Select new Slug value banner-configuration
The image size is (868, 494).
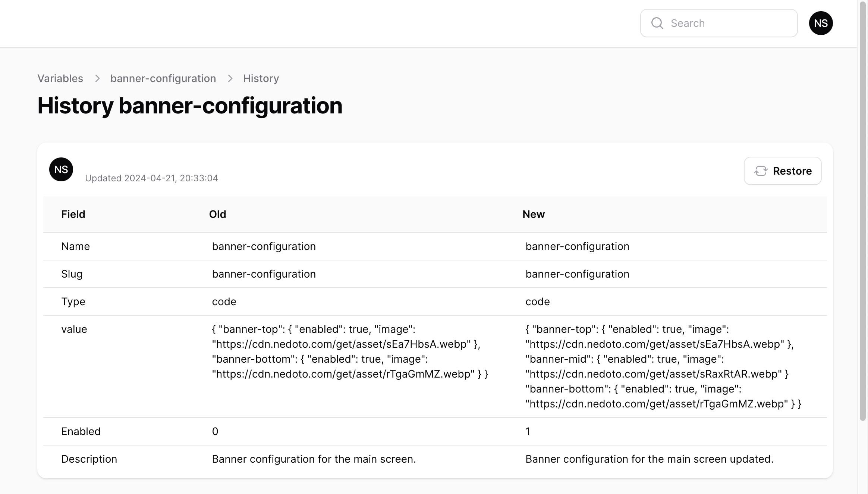coord(577,274)
